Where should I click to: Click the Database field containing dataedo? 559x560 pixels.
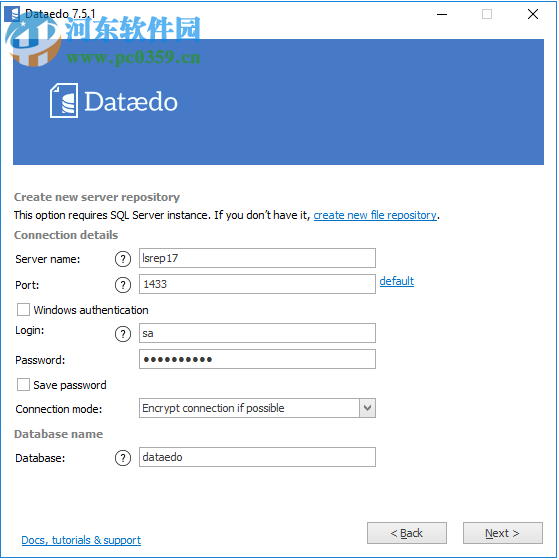pyautogui.click(x=257, y=457)
